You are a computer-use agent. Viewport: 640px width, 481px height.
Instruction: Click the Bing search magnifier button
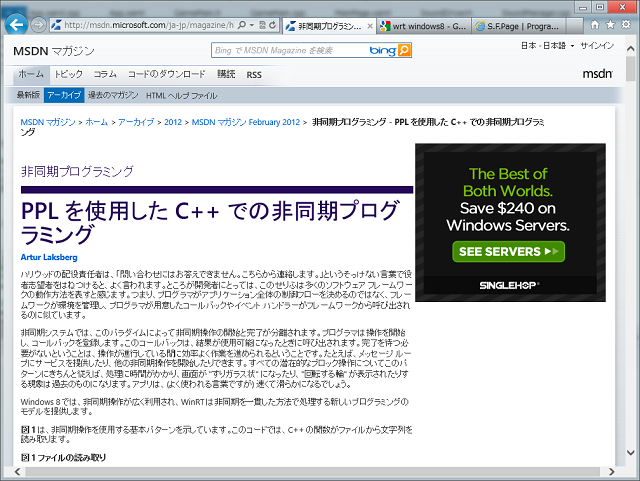[x=404, y=50]
